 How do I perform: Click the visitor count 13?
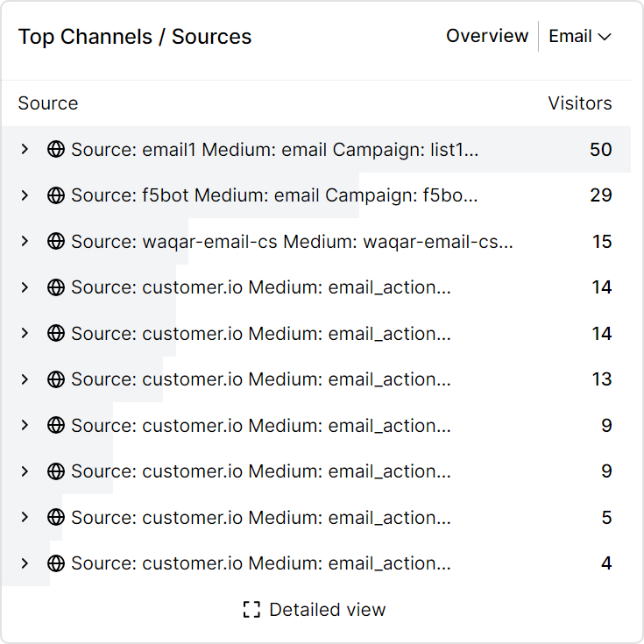[x=602, y=379]
